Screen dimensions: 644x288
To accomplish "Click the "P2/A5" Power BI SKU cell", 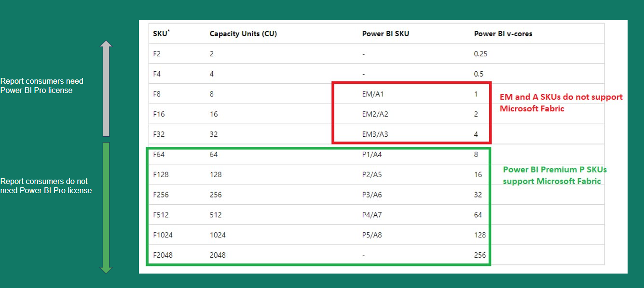I will 371,174.
